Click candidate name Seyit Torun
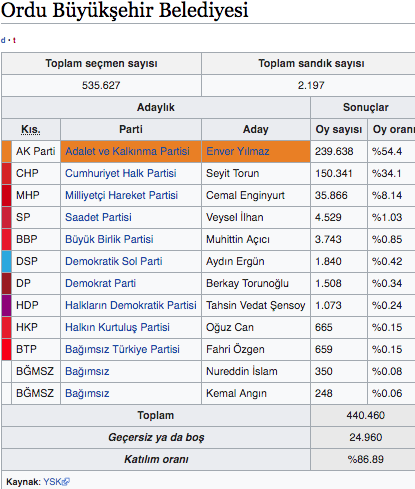415x489 pixels. coord(233,173)
